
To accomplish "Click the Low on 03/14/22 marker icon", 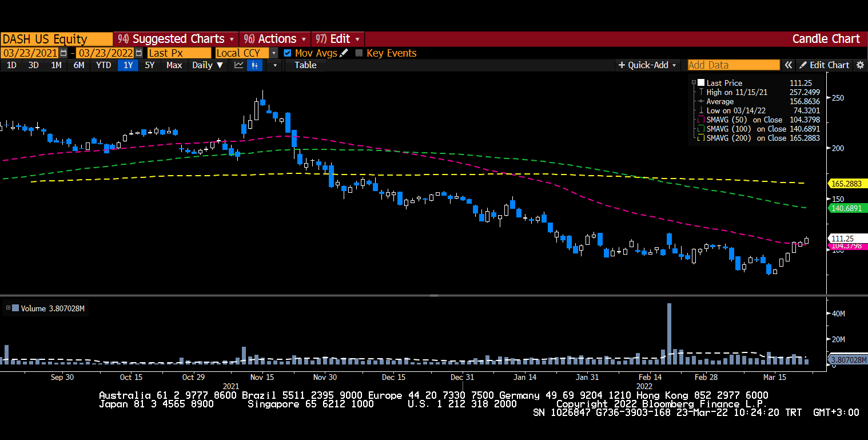I will coord(700,110).
